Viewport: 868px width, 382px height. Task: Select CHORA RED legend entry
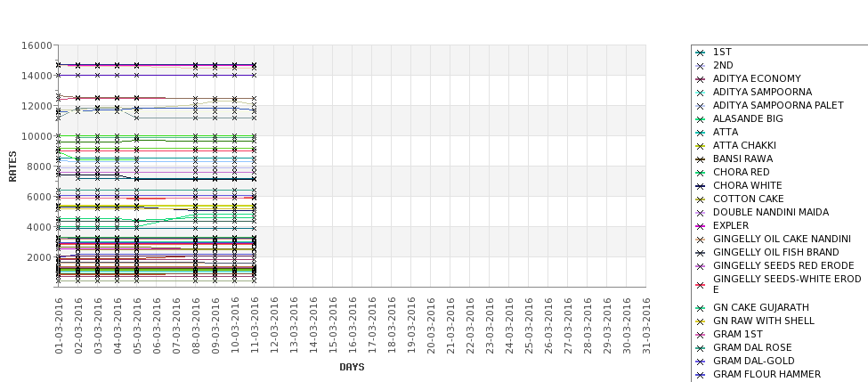click(x=742, y=172)
